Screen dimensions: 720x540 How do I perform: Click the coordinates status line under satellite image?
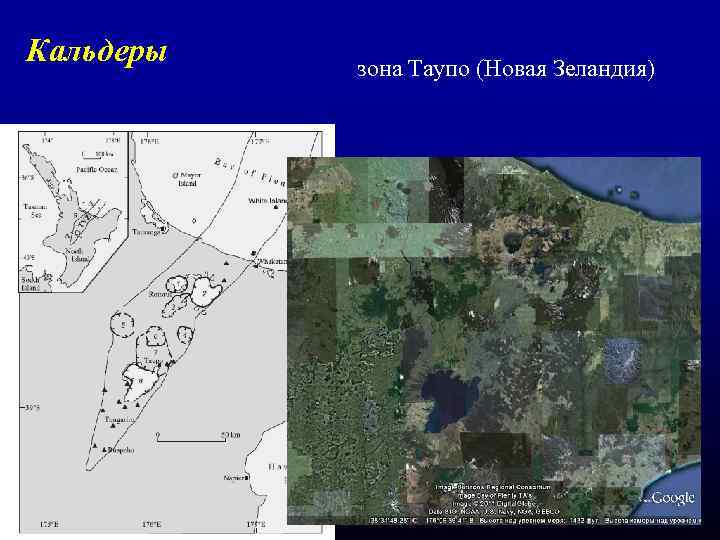click(x=535, y=521)
